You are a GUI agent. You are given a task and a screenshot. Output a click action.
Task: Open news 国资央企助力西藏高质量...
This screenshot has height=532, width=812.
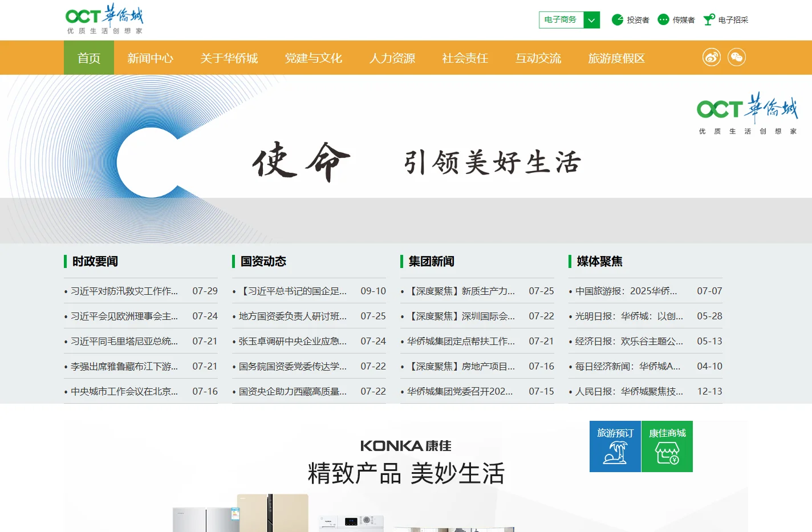(x=293, y=391)
